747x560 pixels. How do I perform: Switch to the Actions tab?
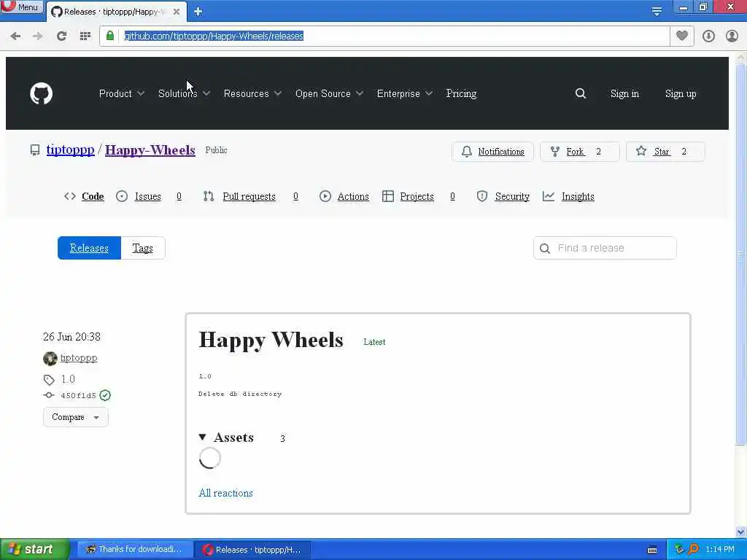pos(344,196)
